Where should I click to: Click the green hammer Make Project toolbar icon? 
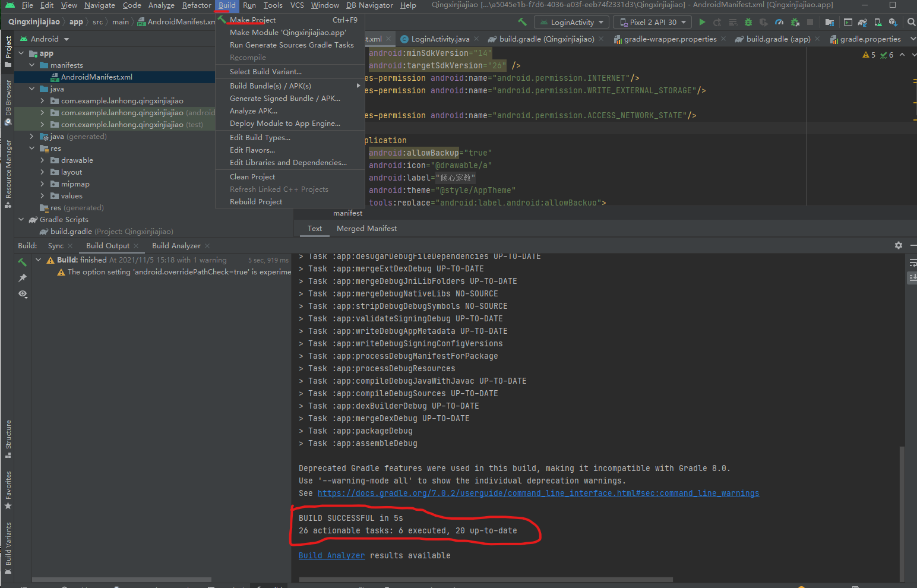(522, 22)
